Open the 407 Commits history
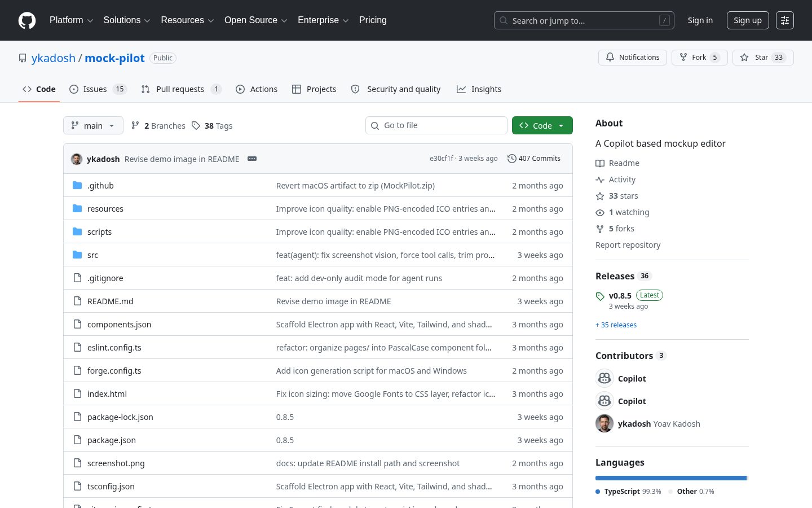Viewport: 812px width, 508px height. (x=534, y=159)
